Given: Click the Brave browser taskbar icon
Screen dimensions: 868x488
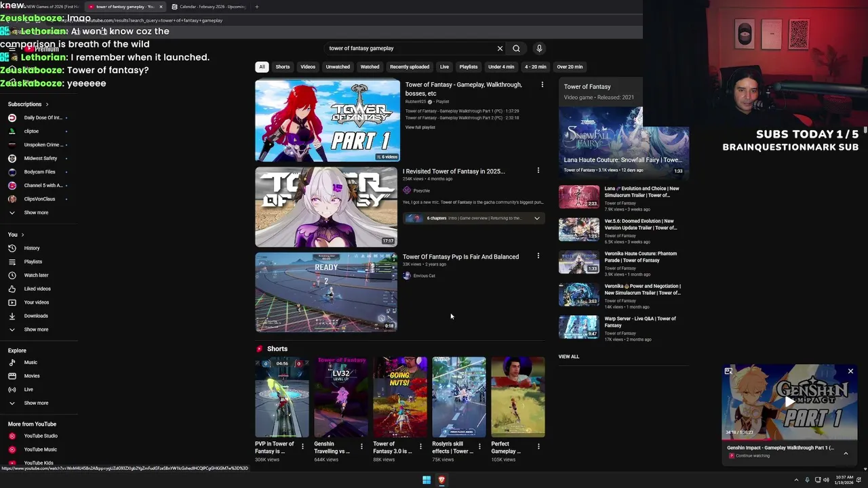Looking at the screenshot, I should tap(441, 480).
